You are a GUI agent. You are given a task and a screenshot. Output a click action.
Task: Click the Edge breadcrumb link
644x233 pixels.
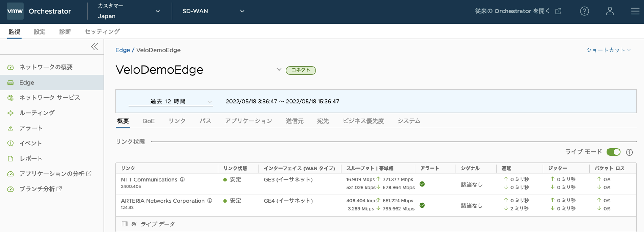(122, 50)
